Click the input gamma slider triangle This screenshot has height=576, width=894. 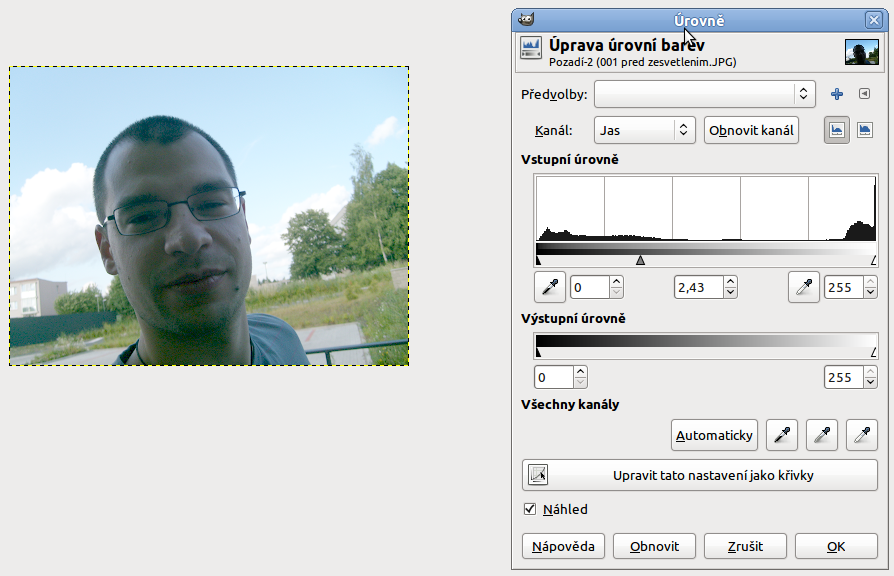640,260
